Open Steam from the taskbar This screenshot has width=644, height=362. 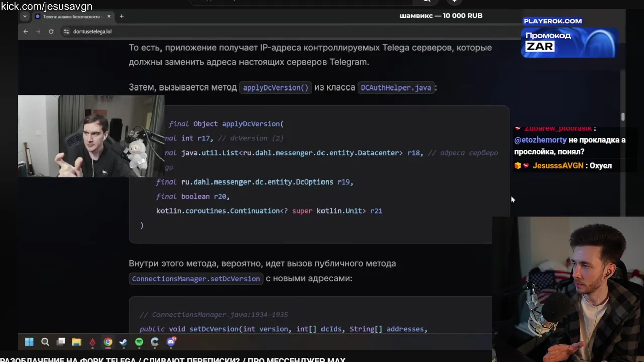tap(123, 342)
